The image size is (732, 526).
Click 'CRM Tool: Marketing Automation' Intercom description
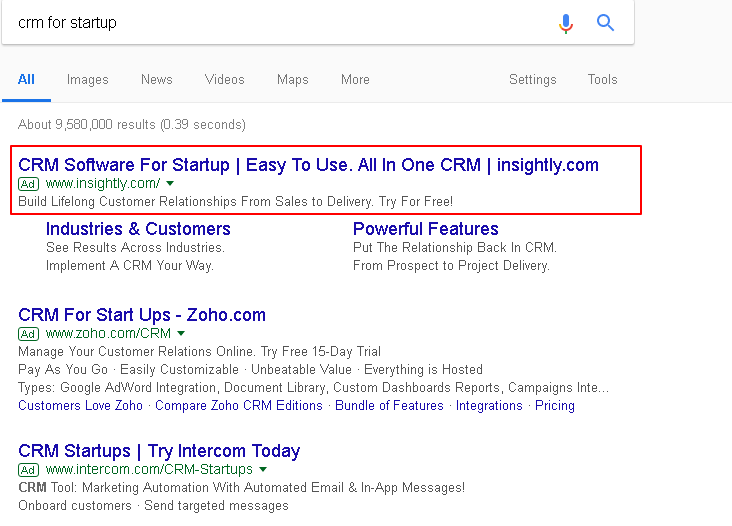[x=241, y=488]
